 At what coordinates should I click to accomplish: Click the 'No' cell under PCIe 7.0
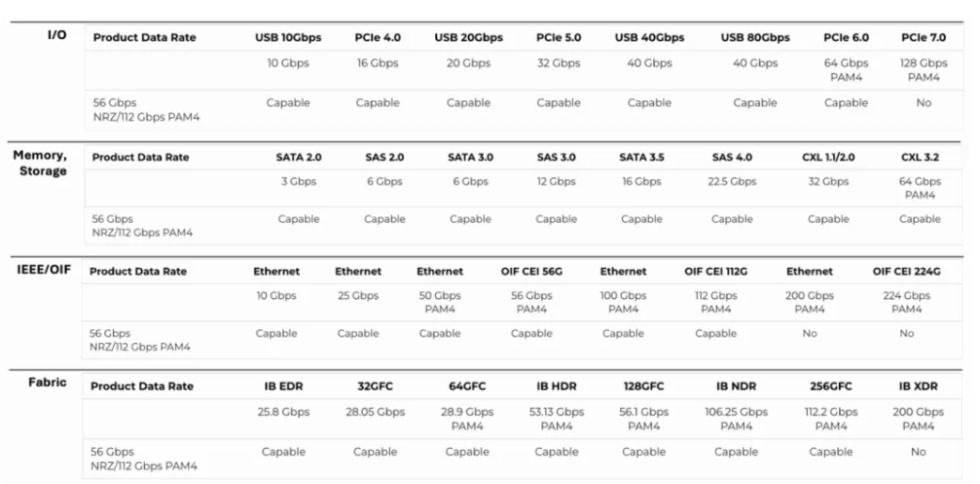[x=924, y=102]
